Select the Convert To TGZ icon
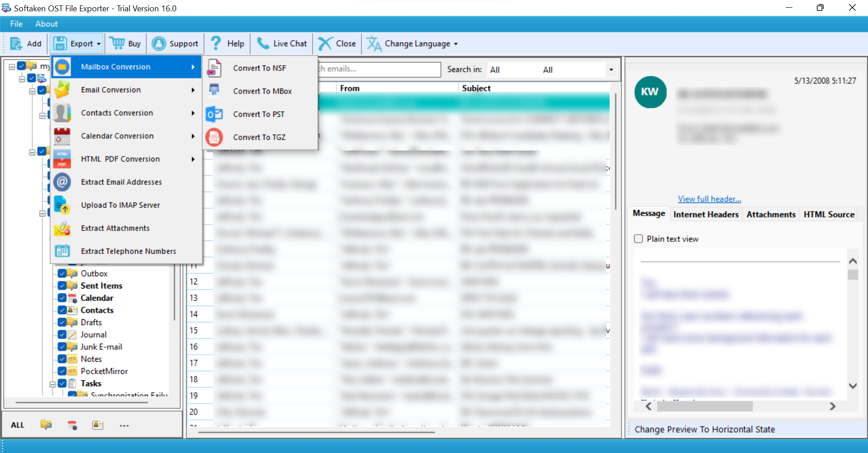Image resolution: width=868 pixels, height=453 pixels. click(x=214, y=137)
